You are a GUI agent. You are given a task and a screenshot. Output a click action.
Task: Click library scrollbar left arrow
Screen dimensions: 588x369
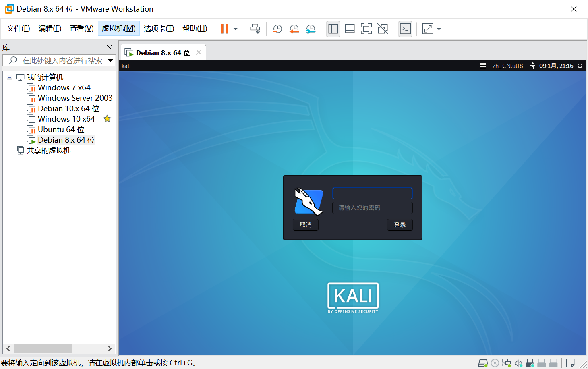pyautogui.click(x=8, y=348)
